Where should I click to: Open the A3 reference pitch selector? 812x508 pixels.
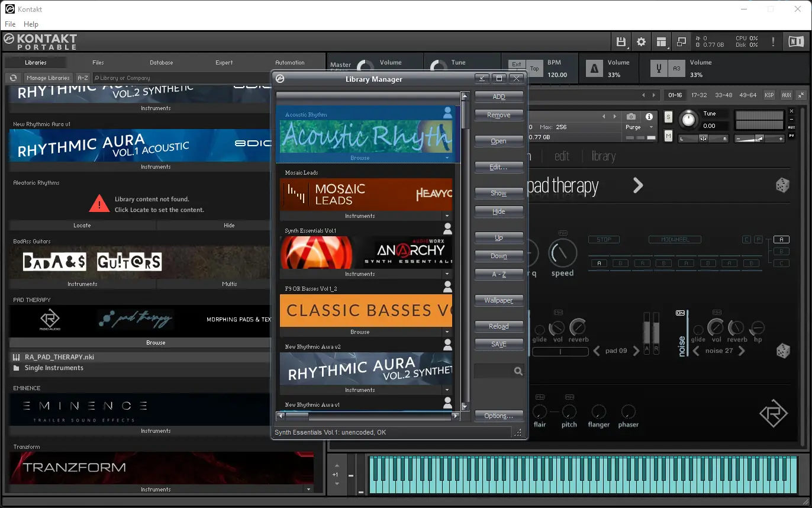676,69
